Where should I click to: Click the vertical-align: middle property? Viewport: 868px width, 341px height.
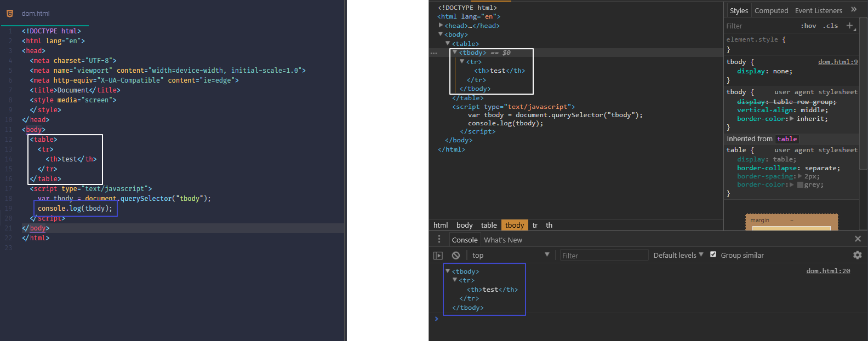point(782,110)
